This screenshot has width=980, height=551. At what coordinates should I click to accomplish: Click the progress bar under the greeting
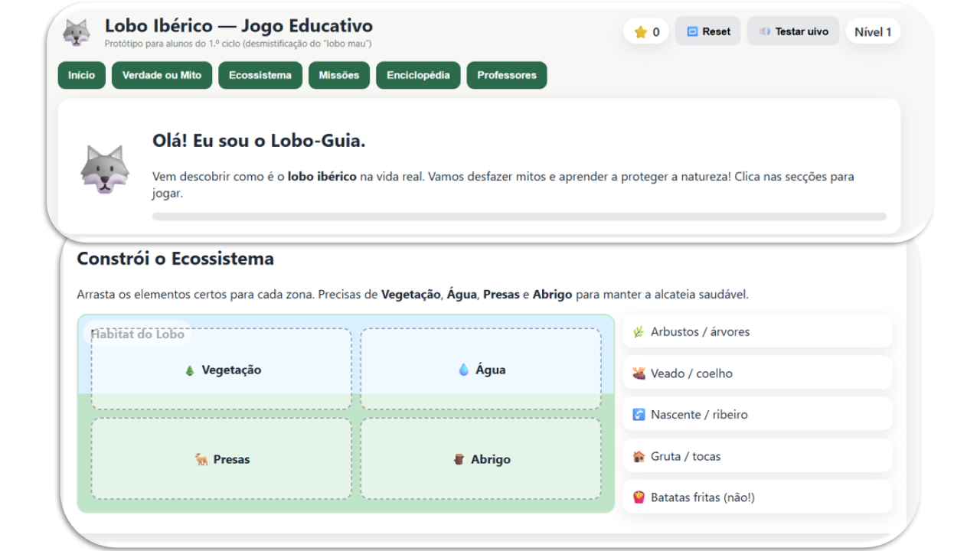click(518, 217)
